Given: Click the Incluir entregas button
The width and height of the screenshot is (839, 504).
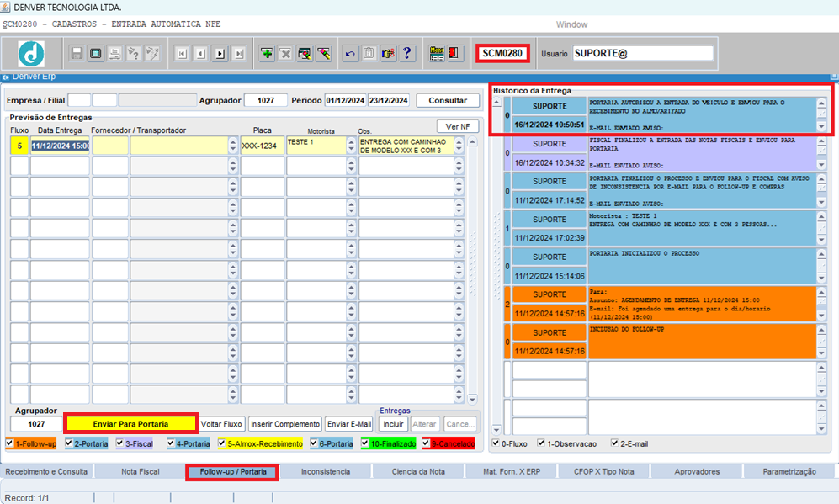Looking at the screenshot, I should [x=393, y=424].
